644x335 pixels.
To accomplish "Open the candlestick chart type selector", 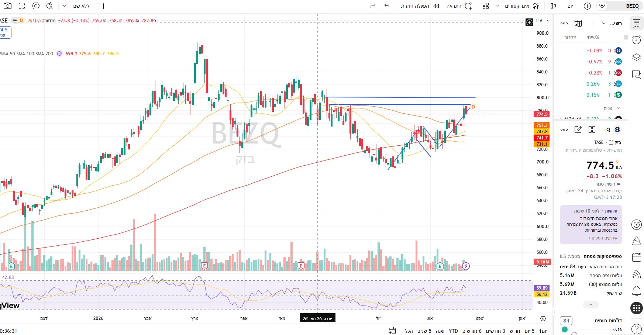I will [x=553, y=6].
